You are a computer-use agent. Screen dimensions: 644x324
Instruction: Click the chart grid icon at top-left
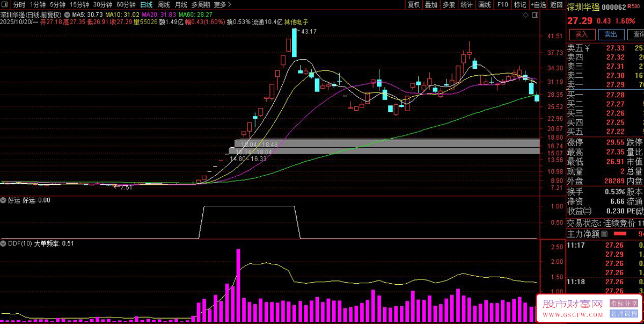point(6,5)
